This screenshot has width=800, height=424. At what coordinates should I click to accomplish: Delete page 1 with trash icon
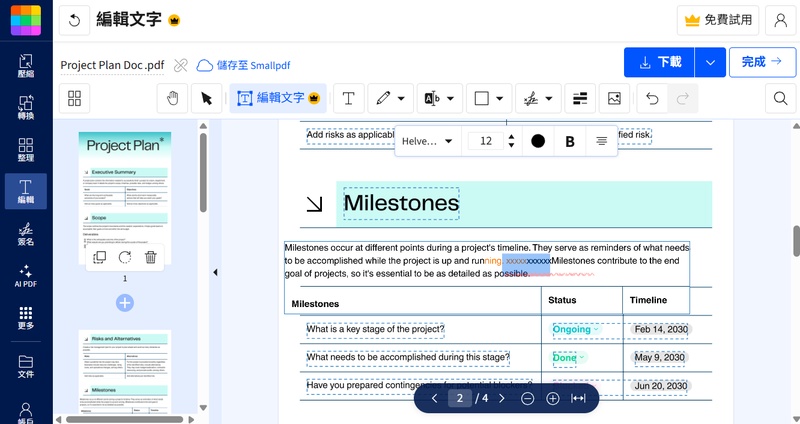pos(151,257)
